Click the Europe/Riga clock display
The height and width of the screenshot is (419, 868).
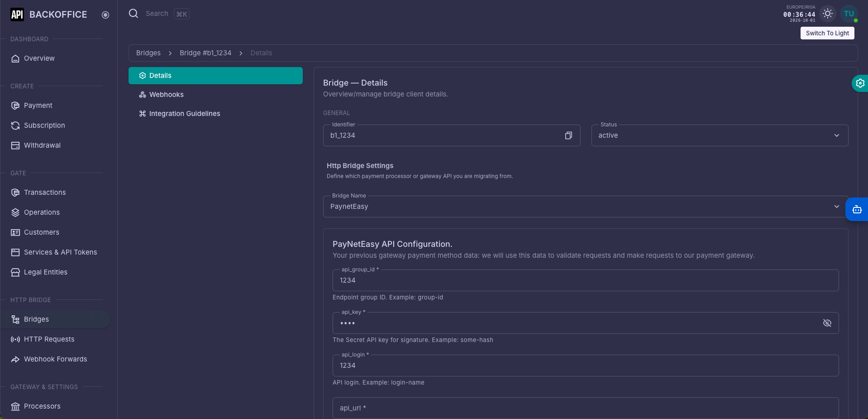coord(800,14)
